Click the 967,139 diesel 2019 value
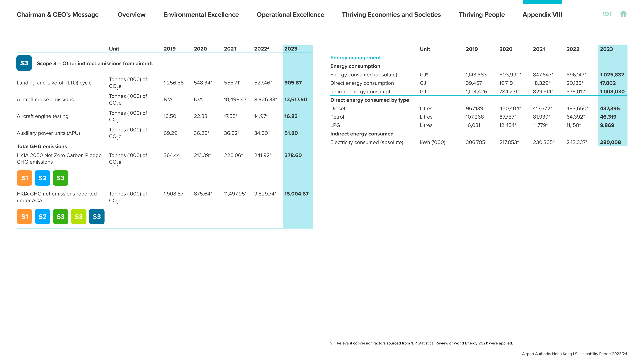 (474, 108)
